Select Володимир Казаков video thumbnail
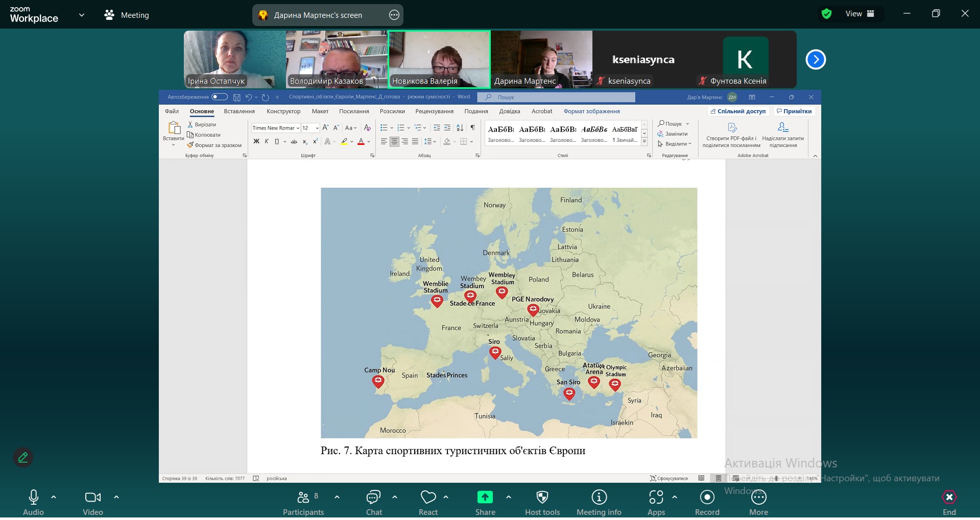 click(x=337, y=59)
